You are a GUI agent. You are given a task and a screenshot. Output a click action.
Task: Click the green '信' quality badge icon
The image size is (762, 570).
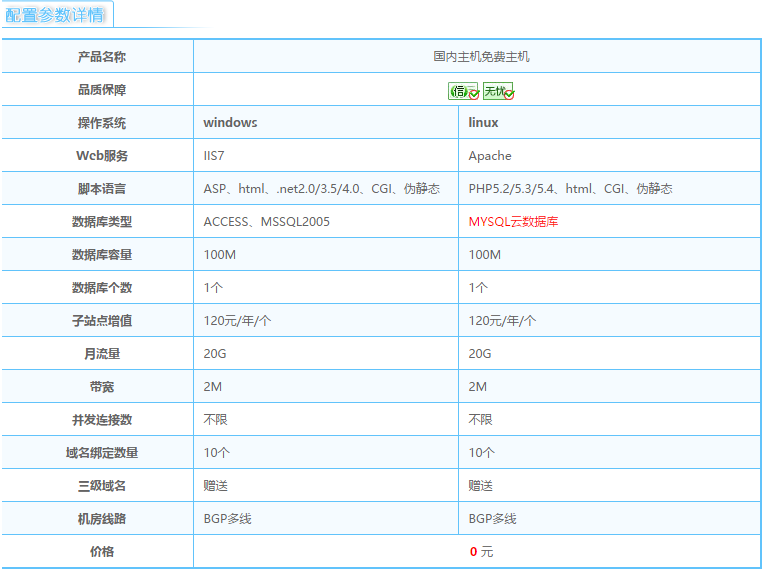463,91
